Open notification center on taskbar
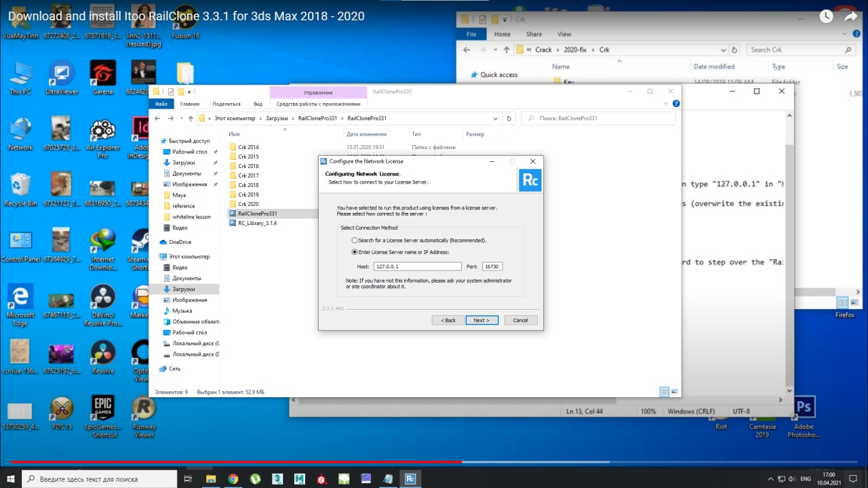The width and height of the screenshot is (868, 488). (854, 479)
